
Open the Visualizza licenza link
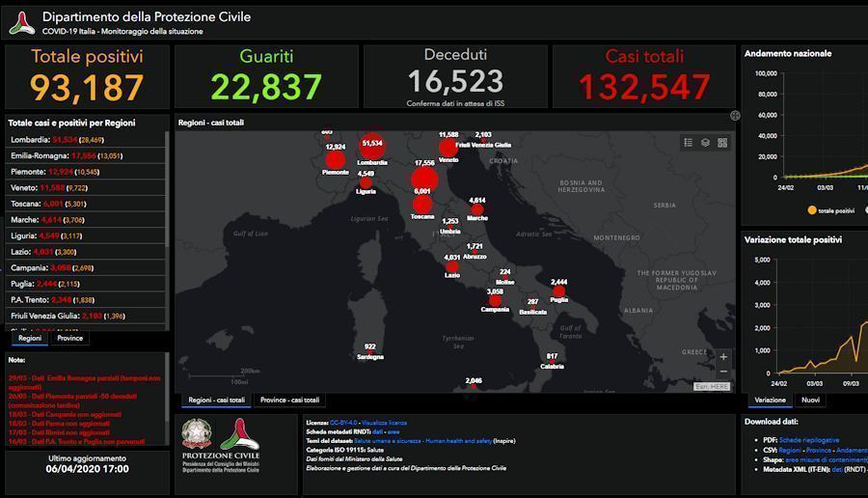tap(384, 423)
